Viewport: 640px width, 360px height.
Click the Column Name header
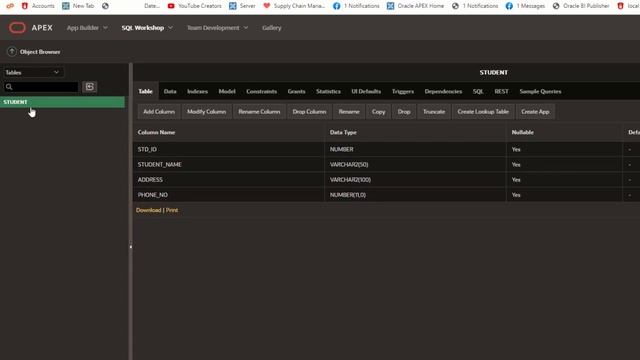point(156,132)
